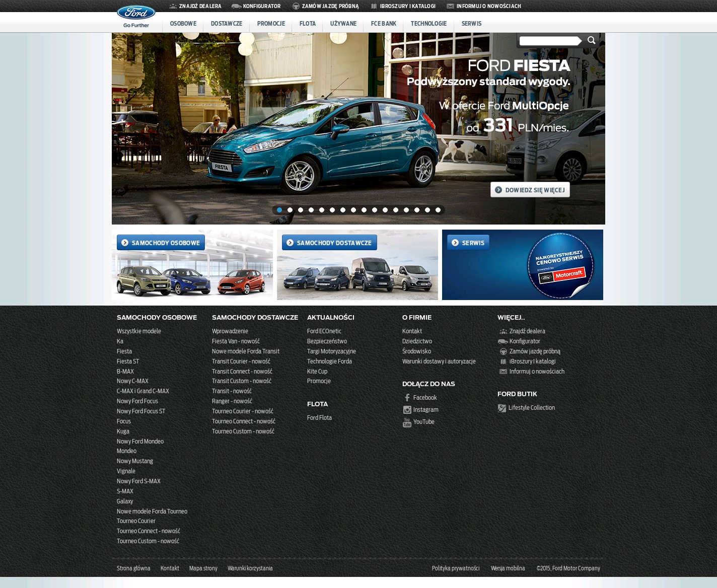717x588 pixels.
Task: Click the blue Fiesta hero image
Action: coord(358,129)
